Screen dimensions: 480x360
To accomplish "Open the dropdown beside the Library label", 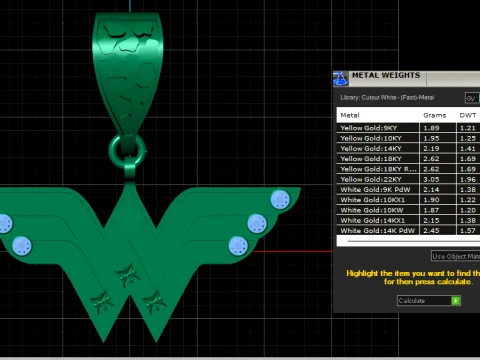I will pos(472,98).
